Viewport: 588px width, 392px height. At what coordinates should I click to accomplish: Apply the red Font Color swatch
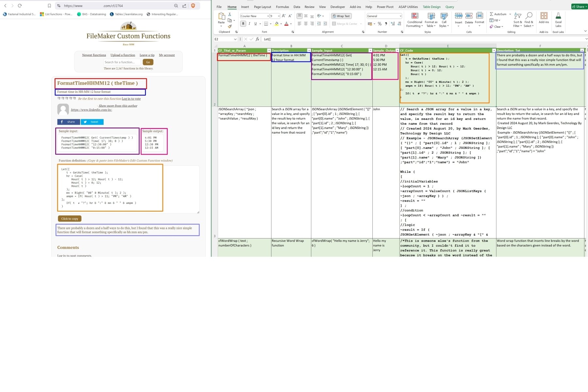(x=286, y=24)
